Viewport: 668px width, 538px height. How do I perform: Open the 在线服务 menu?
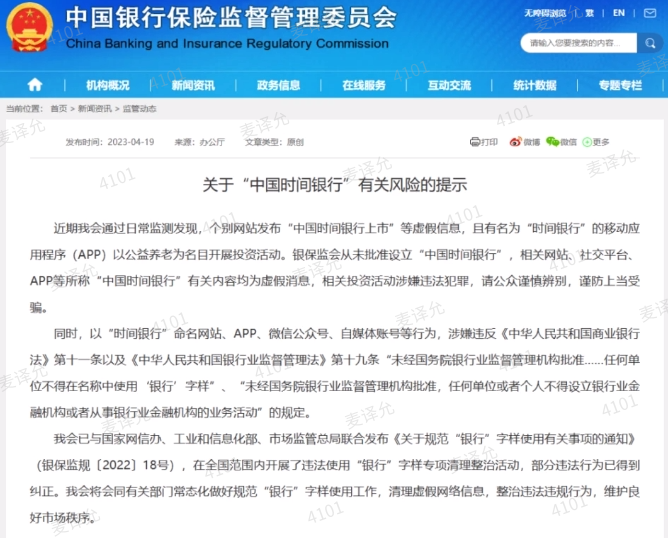(364, 85)
